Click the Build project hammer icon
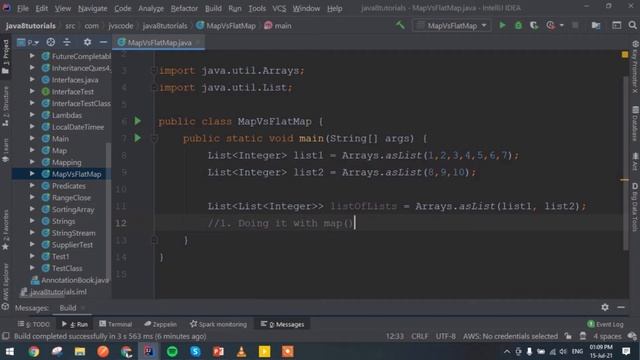 tap(400, 25)
